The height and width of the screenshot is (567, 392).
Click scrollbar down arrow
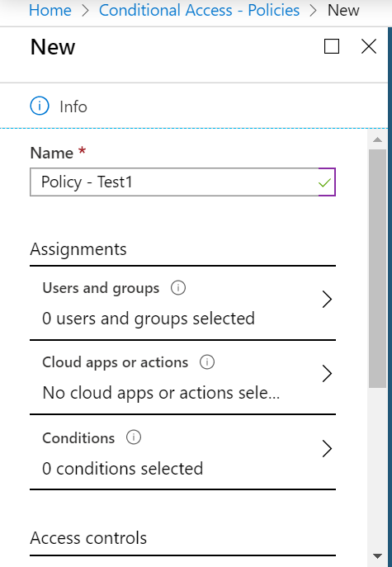[x=377, y=555]
